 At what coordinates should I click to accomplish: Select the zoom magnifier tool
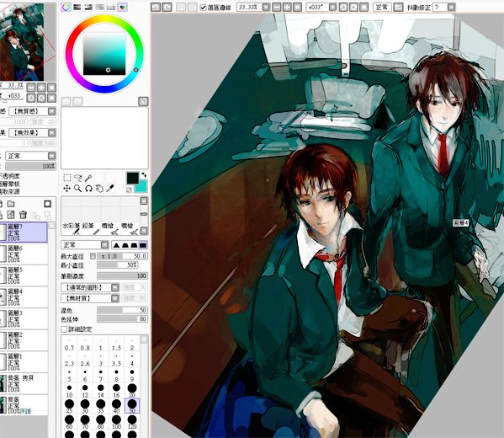click(x=77, y=189)
